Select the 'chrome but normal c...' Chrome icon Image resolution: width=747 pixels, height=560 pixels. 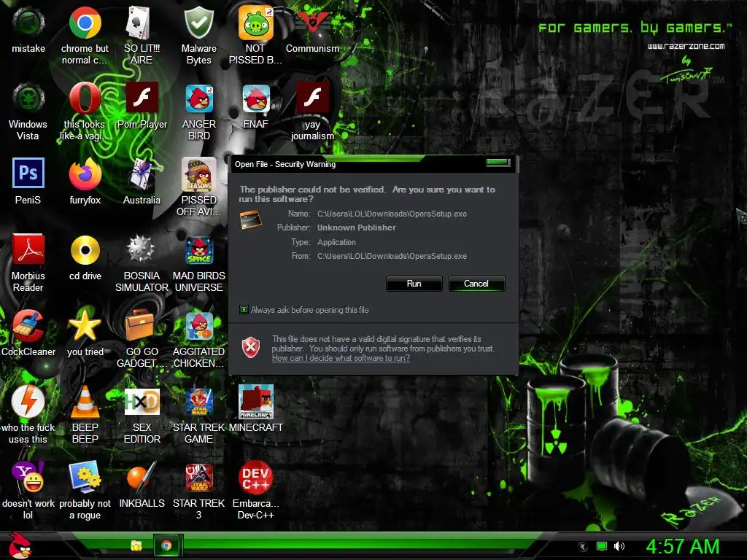click(x=85, y=23)
